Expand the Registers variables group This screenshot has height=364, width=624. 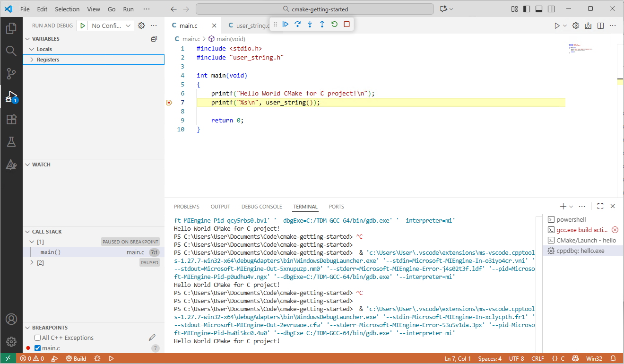(x=32, y=60)
